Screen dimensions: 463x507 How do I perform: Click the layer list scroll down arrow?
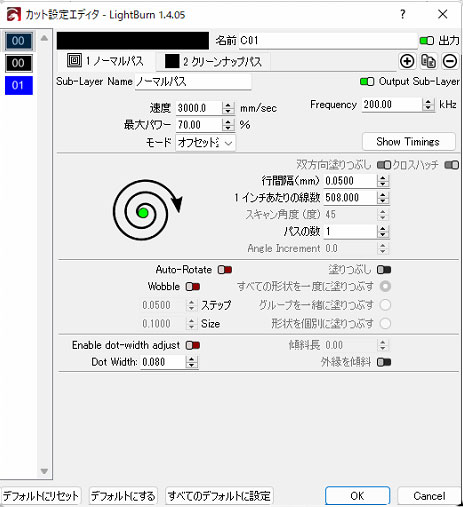[44, 471]
